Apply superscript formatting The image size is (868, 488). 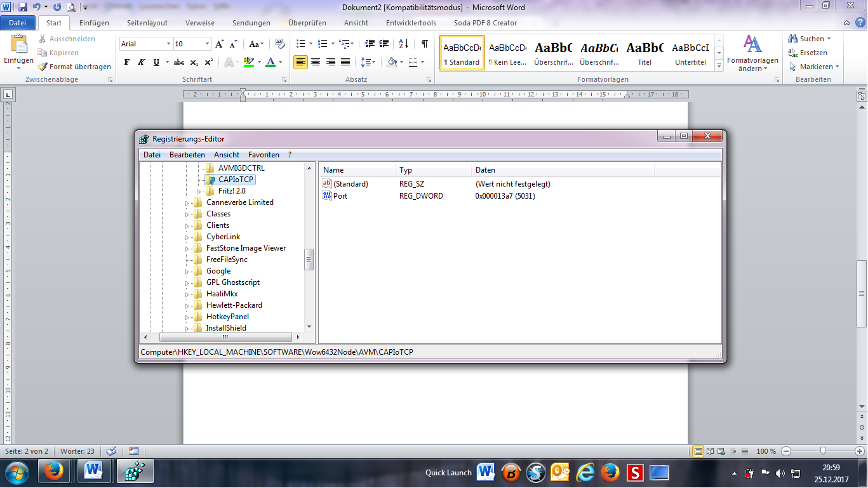209,62
